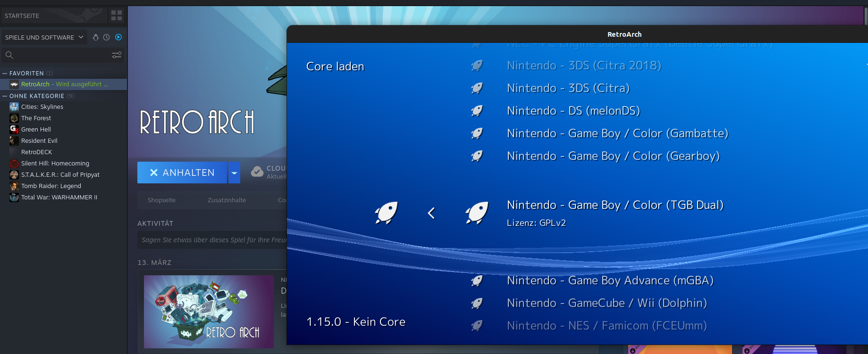Click the Cities: Skylines game icon
Screen dimensions: 868x354
tap(14, 107)
